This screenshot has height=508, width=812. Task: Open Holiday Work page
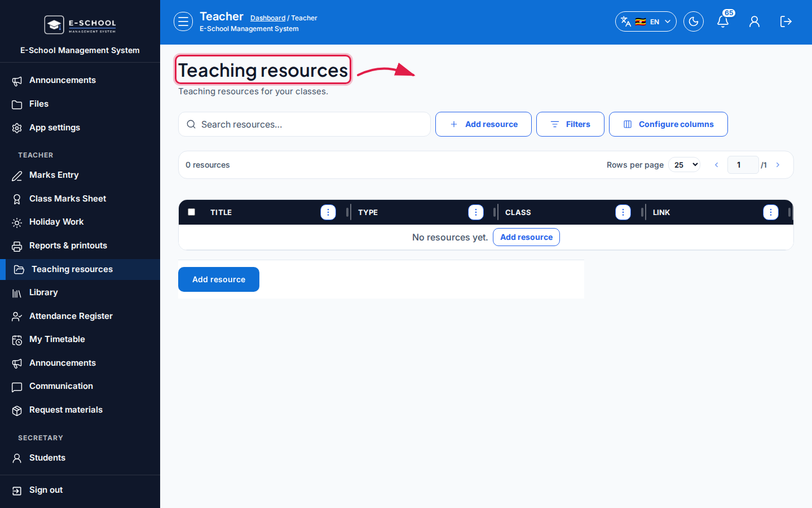click(80, 222)
